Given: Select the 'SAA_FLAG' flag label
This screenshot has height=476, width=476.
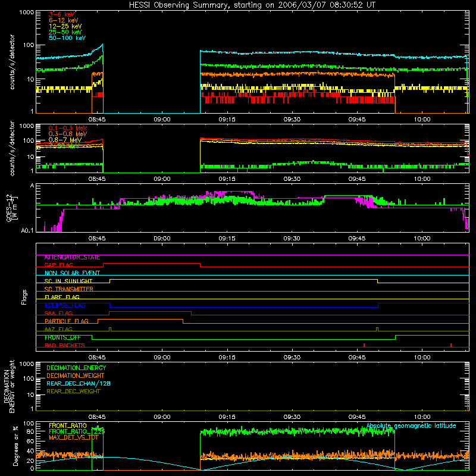Looking at the screenshot, I should 58,314.
